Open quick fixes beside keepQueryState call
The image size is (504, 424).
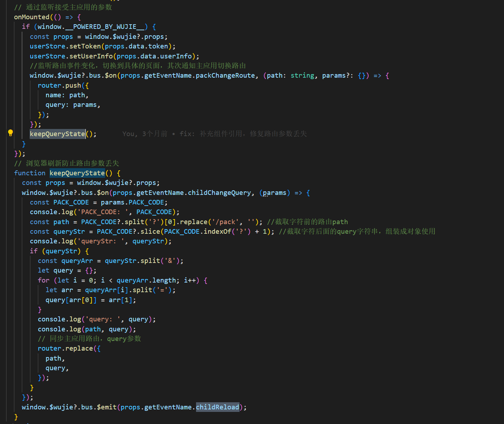(10, 133)
